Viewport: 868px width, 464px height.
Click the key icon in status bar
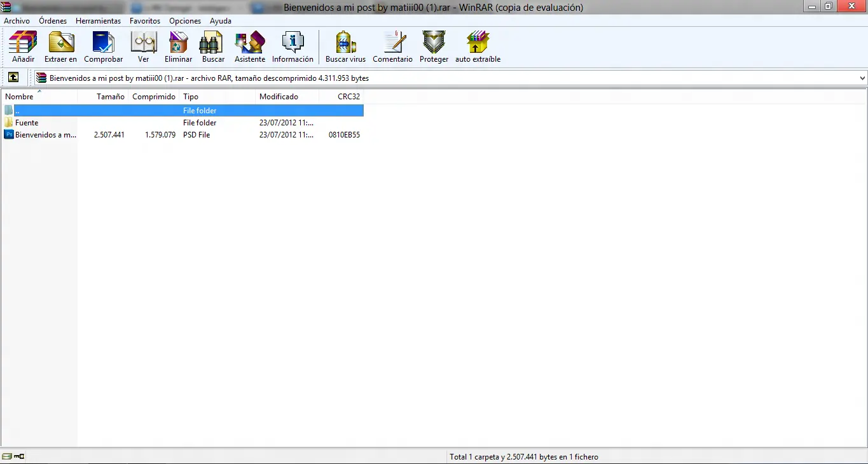click(19, 456)
